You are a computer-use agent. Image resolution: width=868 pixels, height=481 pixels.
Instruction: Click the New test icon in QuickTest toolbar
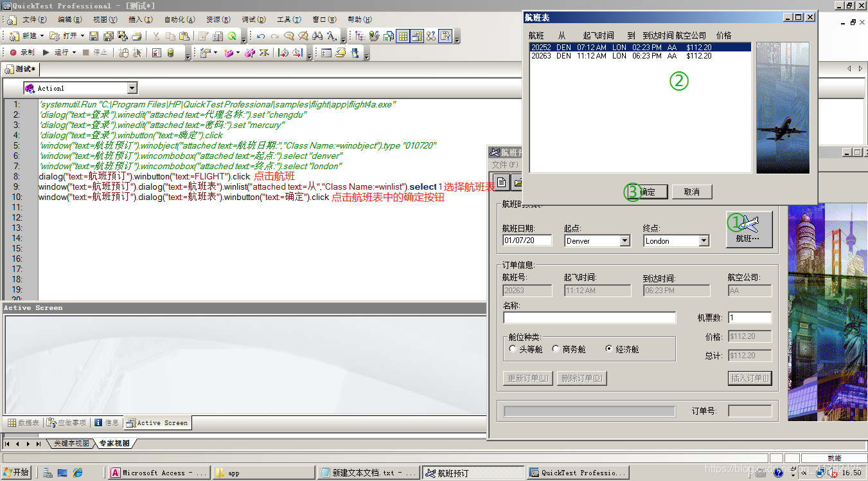point(13,36)
